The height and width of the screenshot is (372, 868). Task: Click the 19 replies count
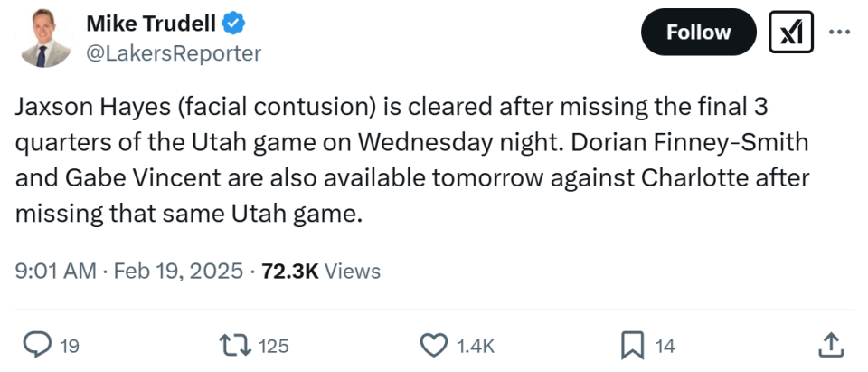point(70,346)
